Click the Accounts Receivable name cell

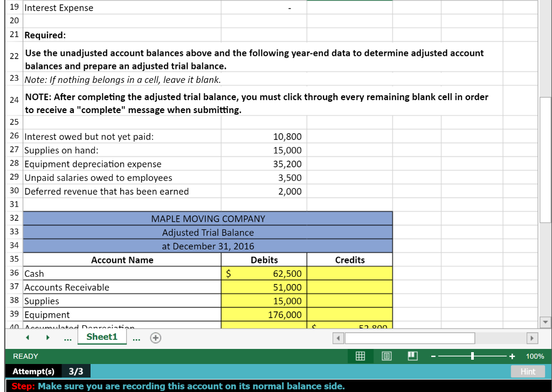click(122, 287)
